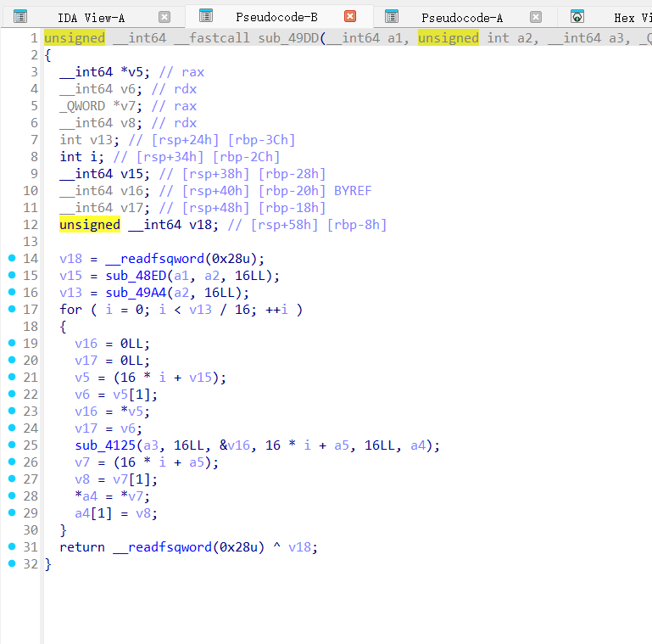Click v5 on line 21
The height and width of the screenshot is (644, 652).
[82, 378]
